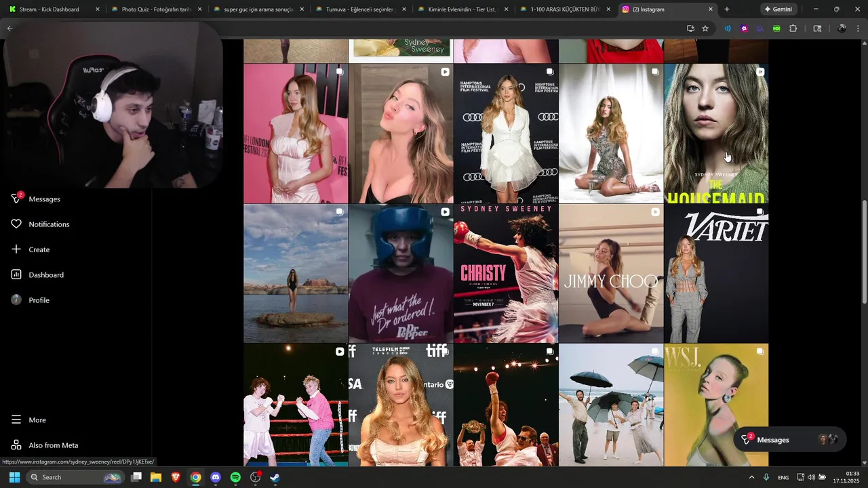Open the Variety cover post
Viewport: 868px width, 488px height.
point(716,274)
